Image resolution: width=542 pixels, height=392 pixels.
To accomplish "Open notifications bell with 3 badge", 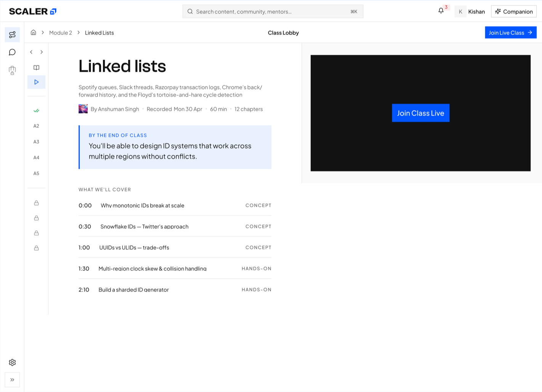I will click(441, 11).
